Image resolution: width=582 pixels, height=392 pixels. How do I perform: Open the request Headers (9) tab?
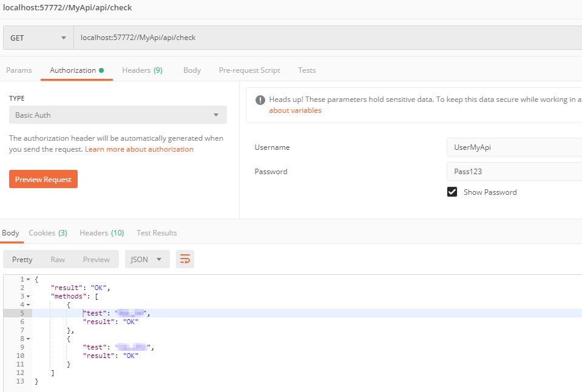click(x=142, y=70)
